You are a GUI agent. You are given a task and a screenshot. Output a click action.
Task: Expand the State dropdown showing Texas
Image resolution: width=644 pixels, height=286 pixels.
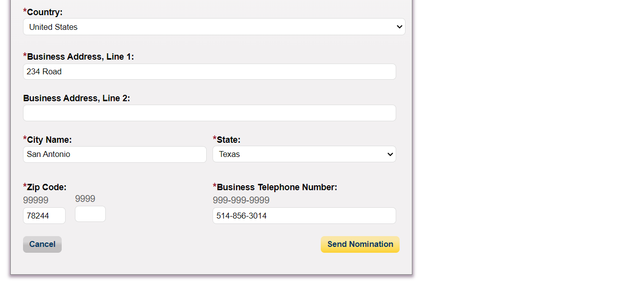pos(304,154)
